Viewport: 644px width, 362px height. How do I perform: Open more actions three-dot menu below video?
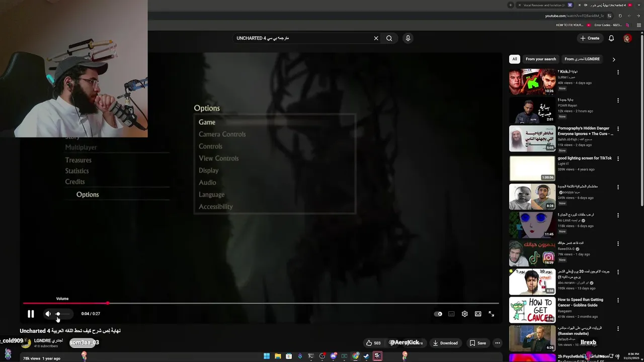pyautogui.click(x=498, y=343)
